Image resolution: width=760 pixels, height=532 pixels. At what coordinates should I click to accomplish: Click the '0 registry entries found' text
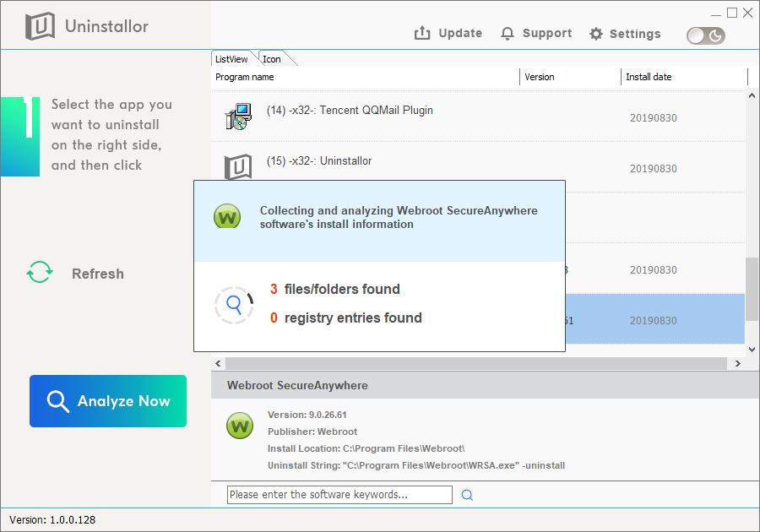(346, 318)
